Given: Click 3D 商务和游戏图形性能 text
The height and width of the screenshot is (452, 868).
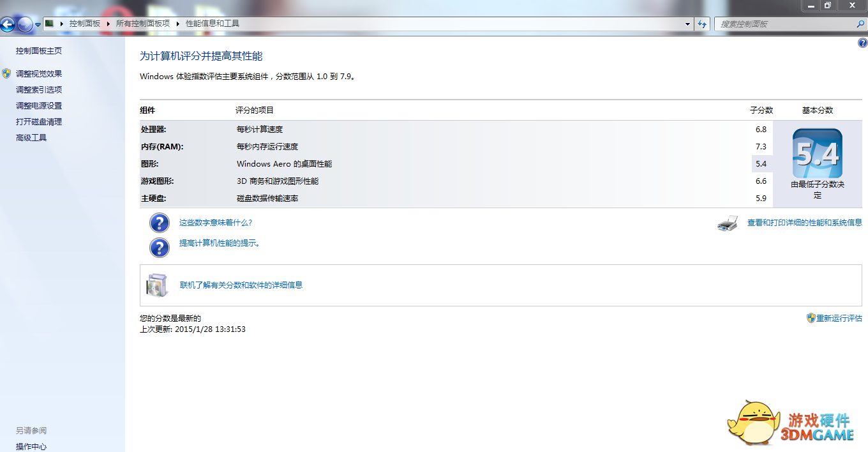Looking at the screenshot, I should tap(278, 181).
